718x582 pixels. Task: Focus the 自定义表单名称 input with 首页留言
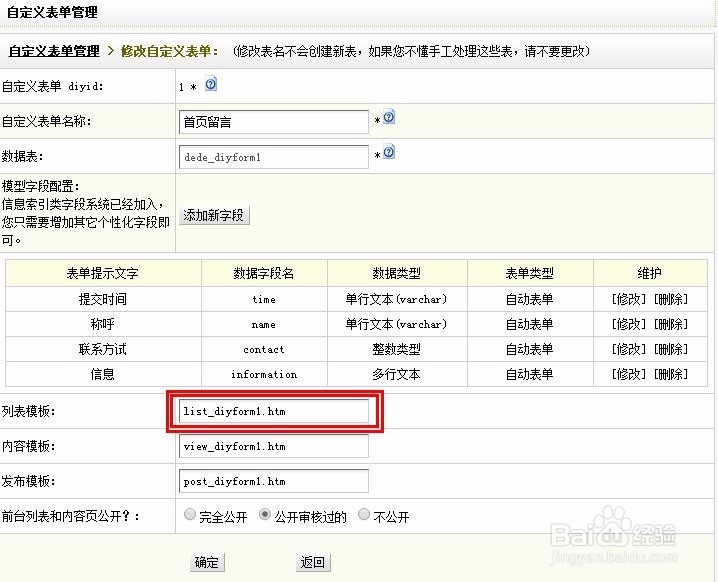[x=274, y=122]
